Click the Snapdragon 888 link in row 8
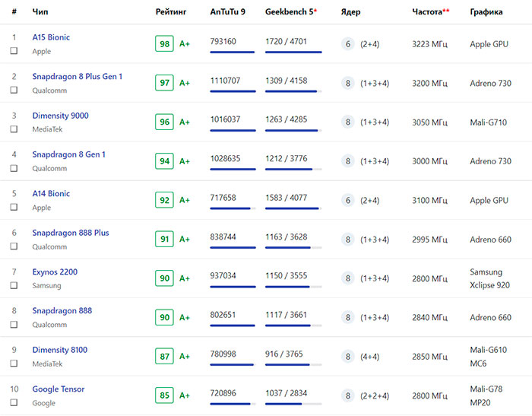This screenshot has width=532, height=416. 62,311
